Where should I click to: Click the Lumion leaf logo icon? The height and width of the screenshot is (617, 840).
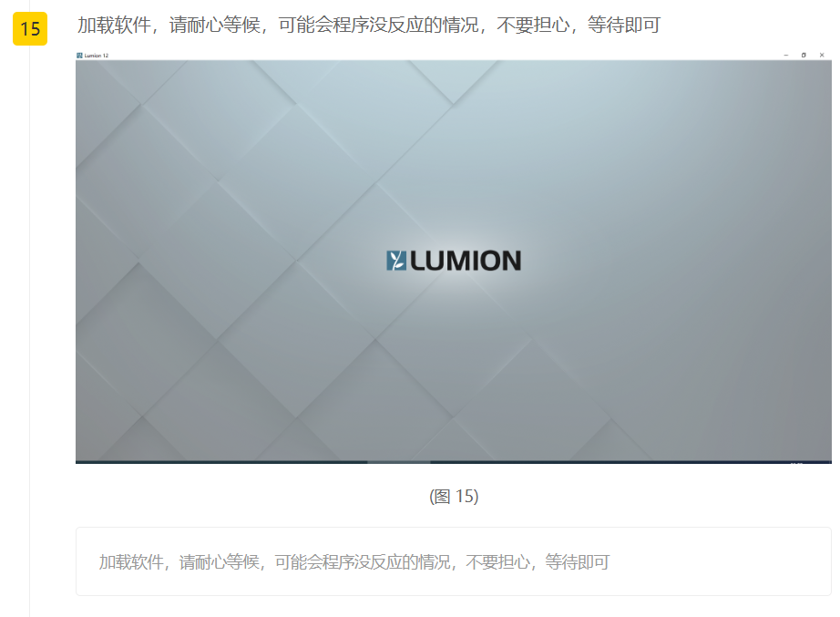396,261
